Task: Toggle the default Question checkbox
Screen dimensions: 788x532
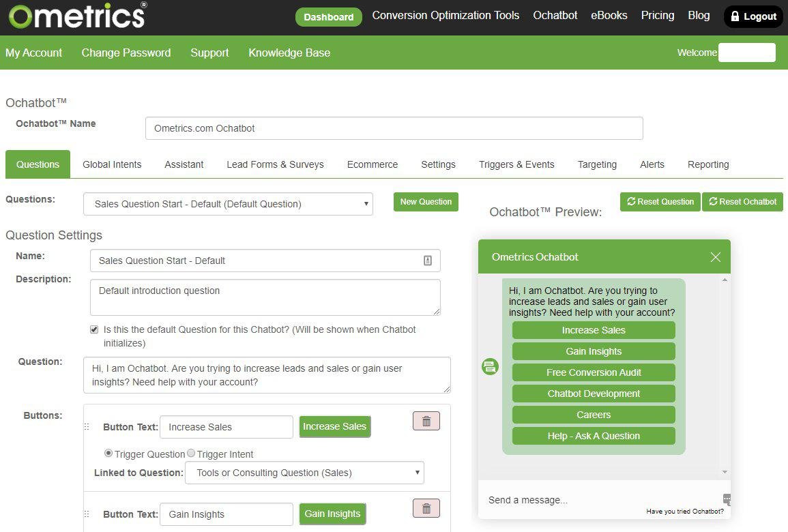Action: 94,329
